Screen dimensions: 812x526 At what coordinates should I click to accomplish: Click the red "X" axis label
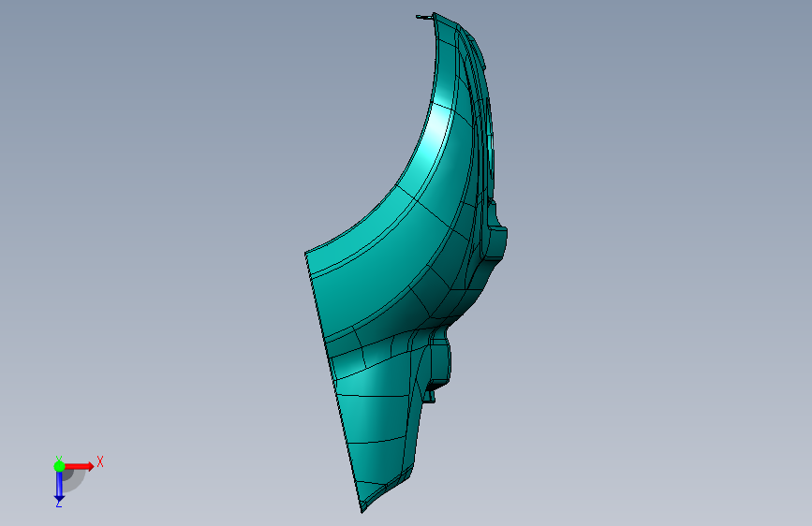click(100, 461)
